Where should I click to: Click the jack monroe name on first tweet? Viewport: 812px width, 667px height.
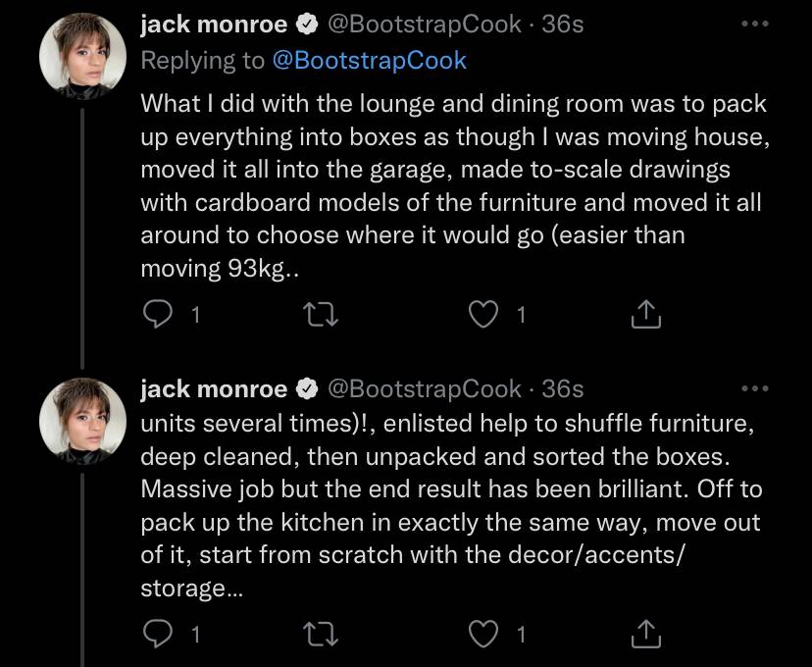point(214,25)
